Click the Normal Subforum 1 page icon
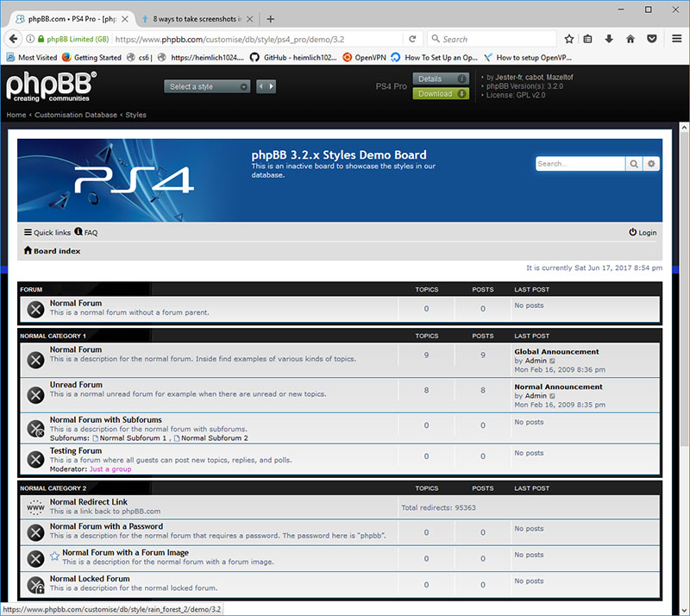Image resolution: width=690 pixels, height=616 pixels. pyautogui.click(x=96, y=438)
